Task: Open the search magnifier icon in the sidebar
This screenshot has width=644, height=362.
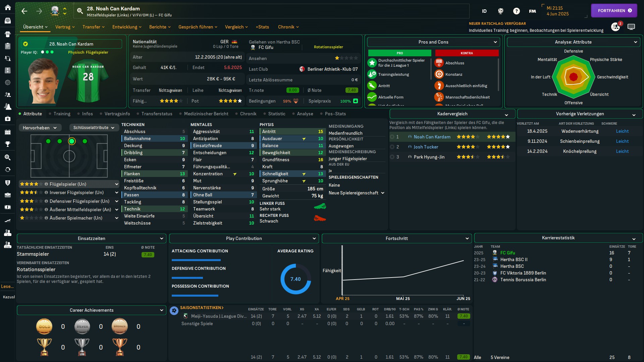Action: click(8, 157)
